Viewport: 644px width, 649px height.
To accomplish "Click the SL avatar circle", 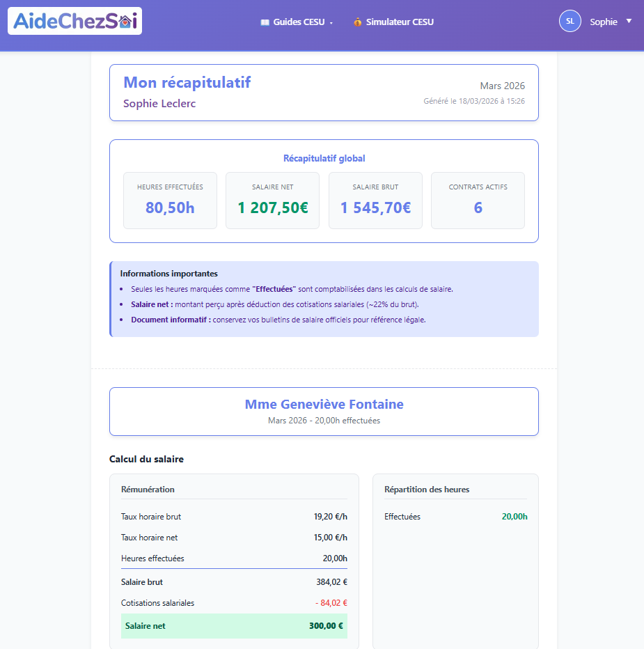I will tap(570, 22).
